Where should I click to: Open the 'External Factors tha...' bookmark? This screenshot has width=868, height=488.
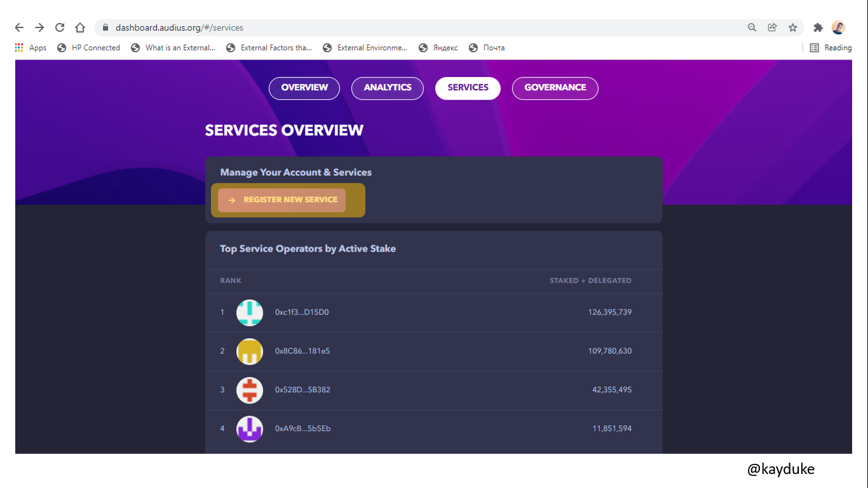(269, 48)
